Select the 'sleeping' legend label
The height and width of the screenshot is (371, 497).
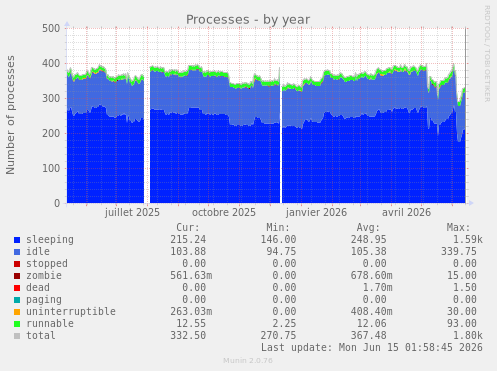click(x=50, y=240)
